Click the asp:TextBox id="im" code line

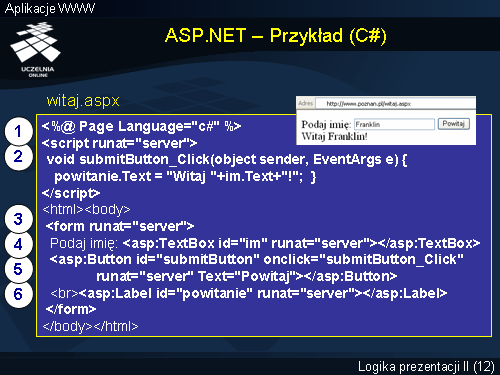265,243
